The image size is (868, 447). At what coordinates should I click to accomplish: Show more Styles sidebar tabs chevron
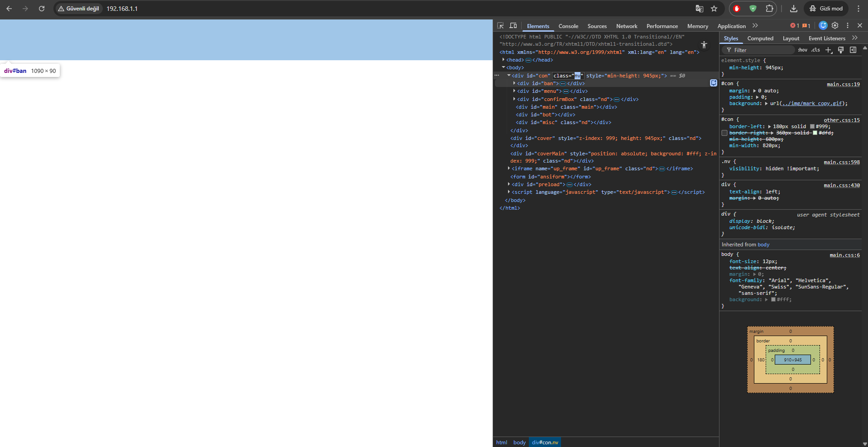(855, 38)
